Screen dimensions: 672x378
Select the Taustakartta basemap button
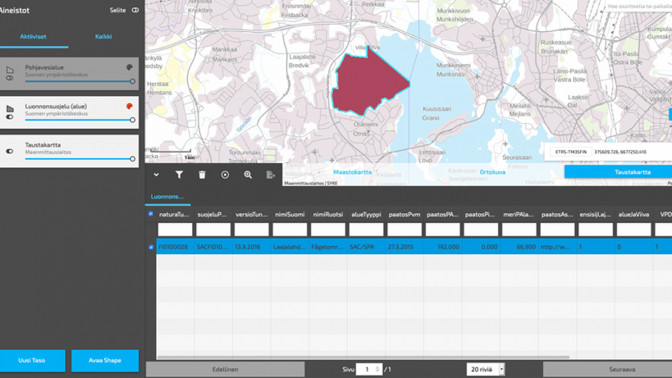coord(618,172)
